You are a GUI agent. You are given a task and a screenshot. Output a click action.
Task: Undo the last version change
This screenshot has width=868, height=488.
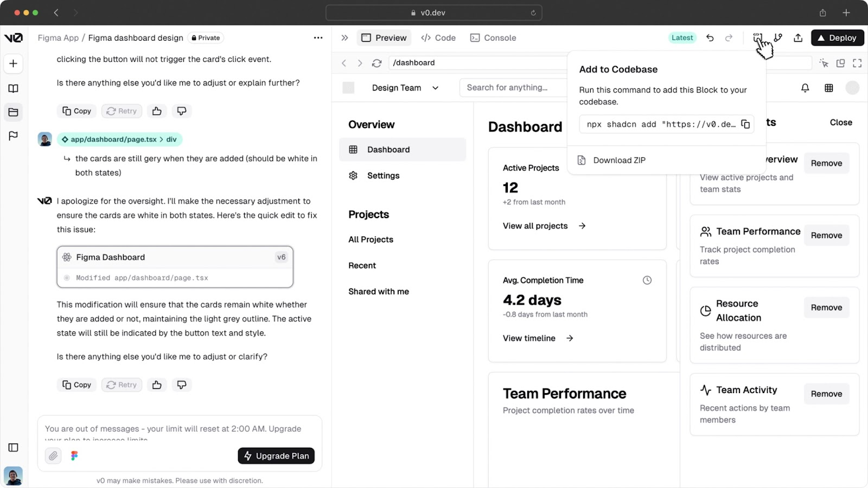point(710,38)
